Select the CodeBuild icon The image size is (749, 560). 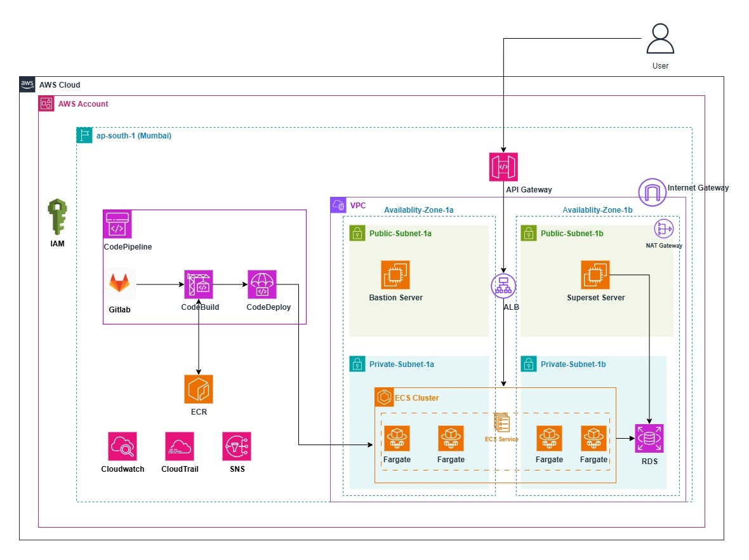tap(199, 284)
